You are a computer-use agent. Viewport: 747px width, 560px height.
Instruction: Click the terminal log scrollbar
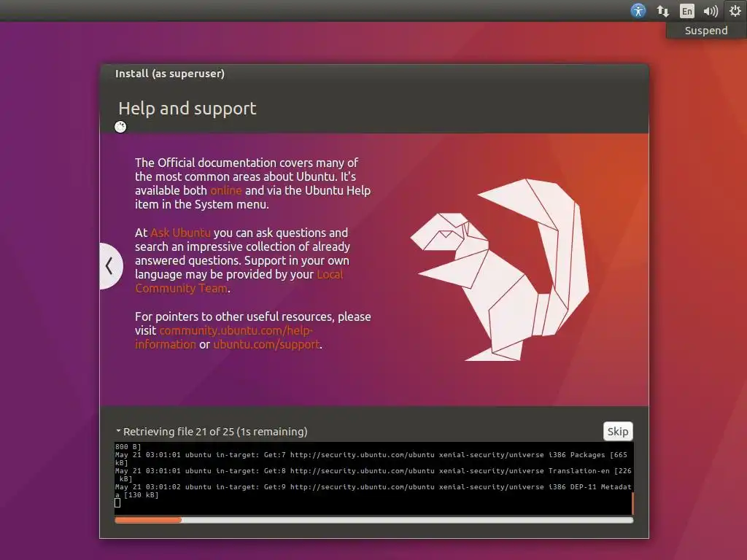pos(632,503)
